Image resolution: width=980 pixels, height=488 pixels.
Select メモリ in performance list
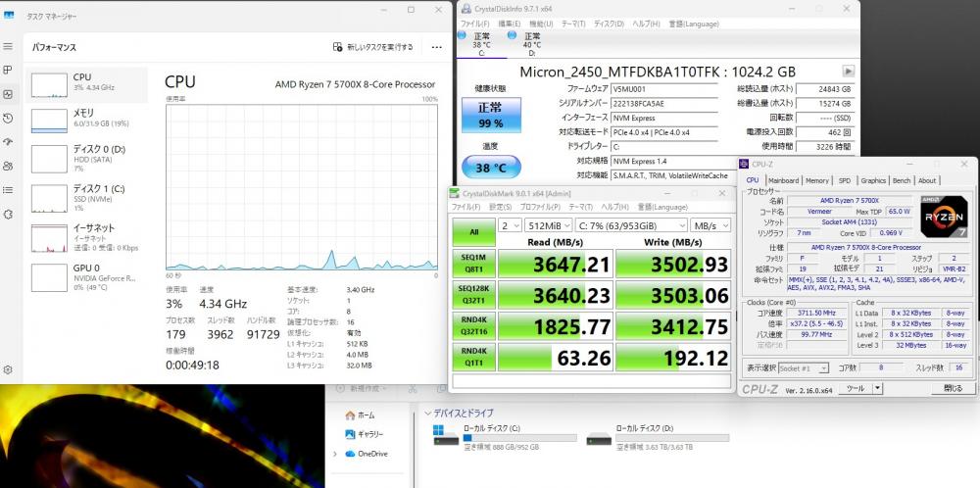87,121
